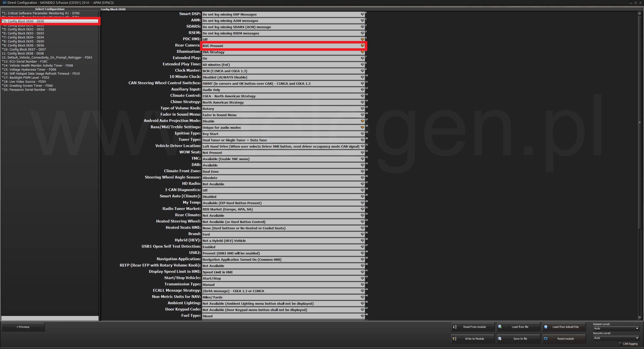Click the Reset module icon
The width and height of the screenshot is (644, 349).
coord(546,339)
